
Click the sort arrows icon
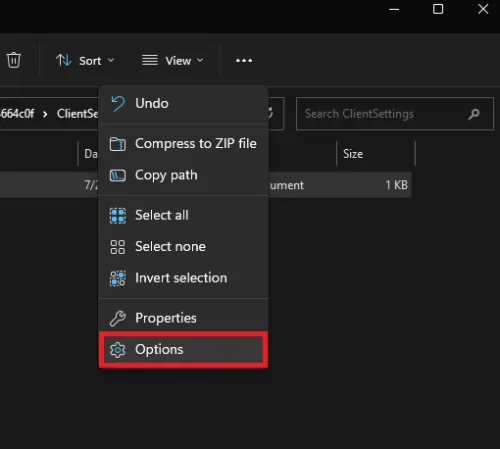[x=64, y=60]
